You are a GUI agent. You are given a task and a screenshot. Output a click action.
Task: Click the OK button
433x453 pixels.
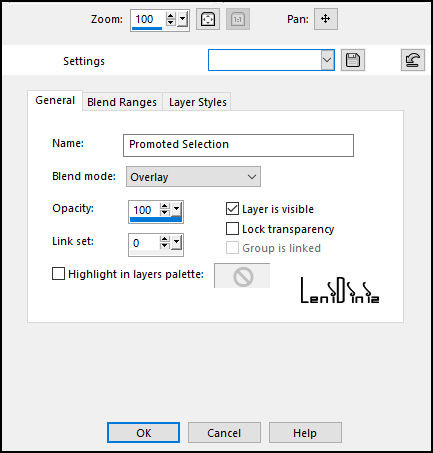coord(144,433)
